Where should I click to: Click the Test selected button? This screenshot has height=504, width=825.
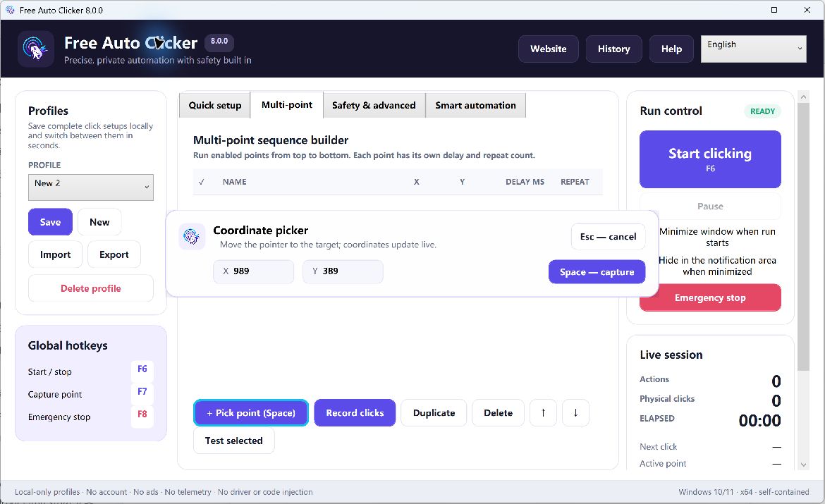point(233,441)
